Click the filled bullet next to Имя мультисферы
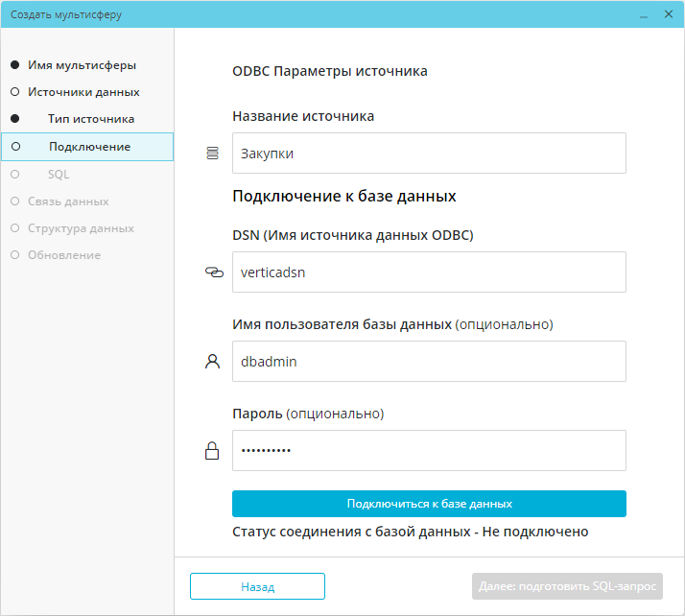The width and height of the screenshot is (685, 616). (14, 65)
